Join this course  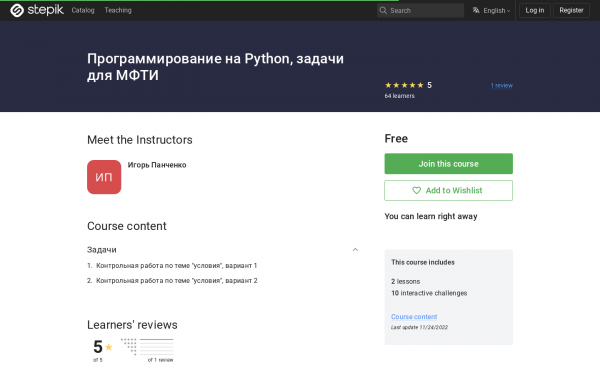[448, 164]
